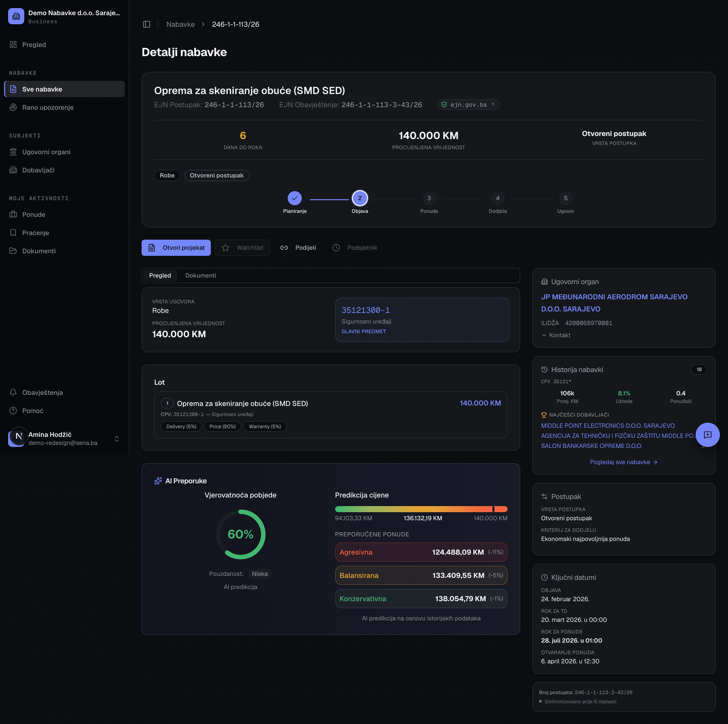Click the Dodjela step 4 marker
The height and width of the screenshot is (724, 728).
[x=497, y=198]
